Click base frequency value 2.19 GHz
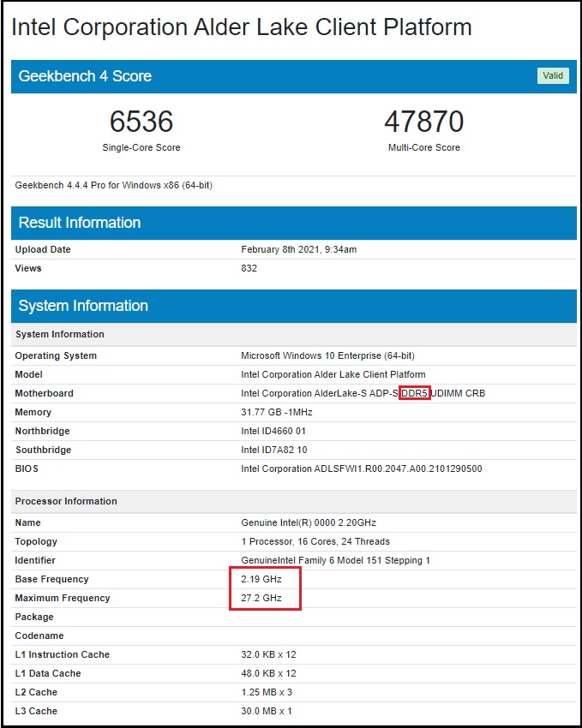This screenshot has height=728, width=582. [x=261, y=579]
